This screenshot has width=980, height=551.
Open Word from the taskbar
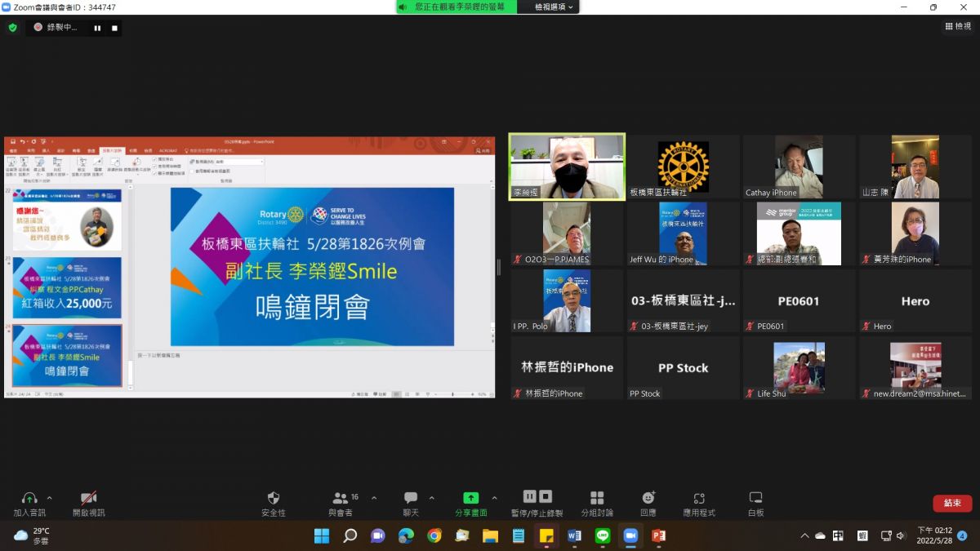[x=574, y=535]
